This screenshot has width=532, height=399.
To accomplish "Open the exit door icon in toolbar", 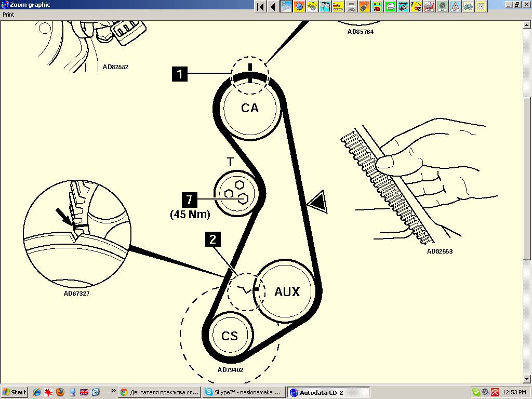I will (x=482, y=6).
